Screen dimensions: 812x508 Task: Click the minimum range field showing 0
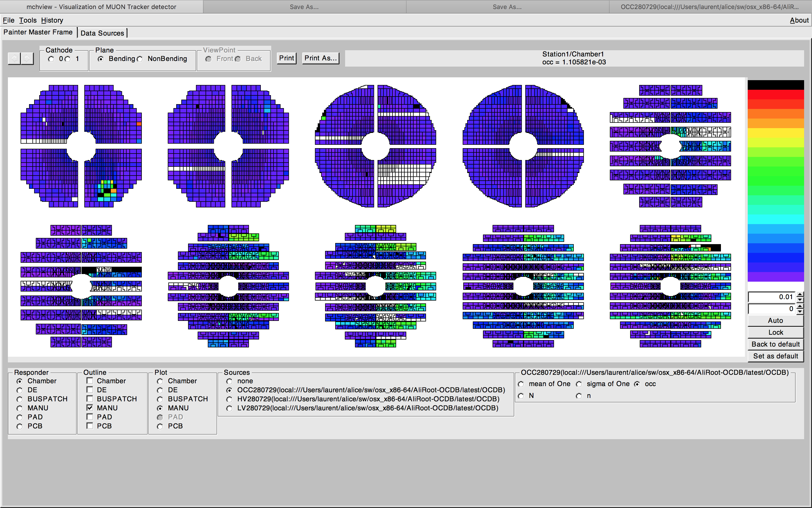[x=772, y=309]
